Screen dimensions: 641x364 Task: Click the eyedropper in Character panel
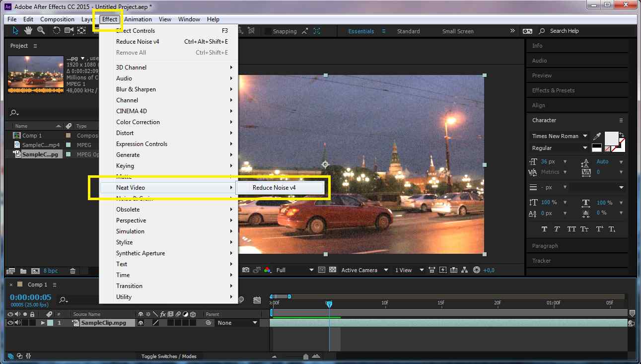coord(597,137)
